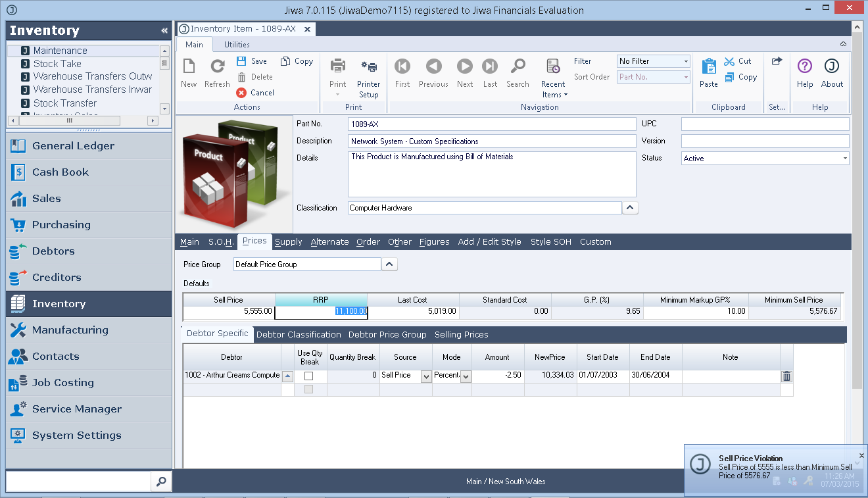Image resolution: width=868 pixels, height=498 pixels.
Task: Switch to the Supply tab
Action: 288,242
